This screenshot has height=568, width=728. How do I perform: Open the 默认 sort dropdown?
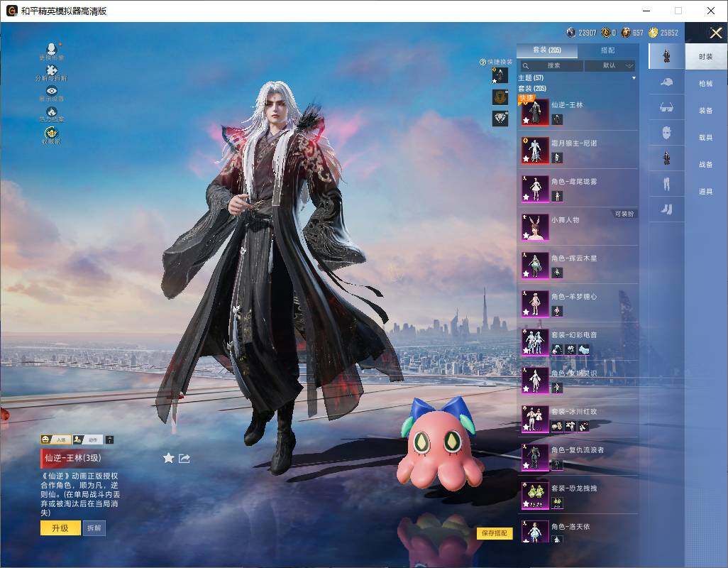tap(610, 65)
